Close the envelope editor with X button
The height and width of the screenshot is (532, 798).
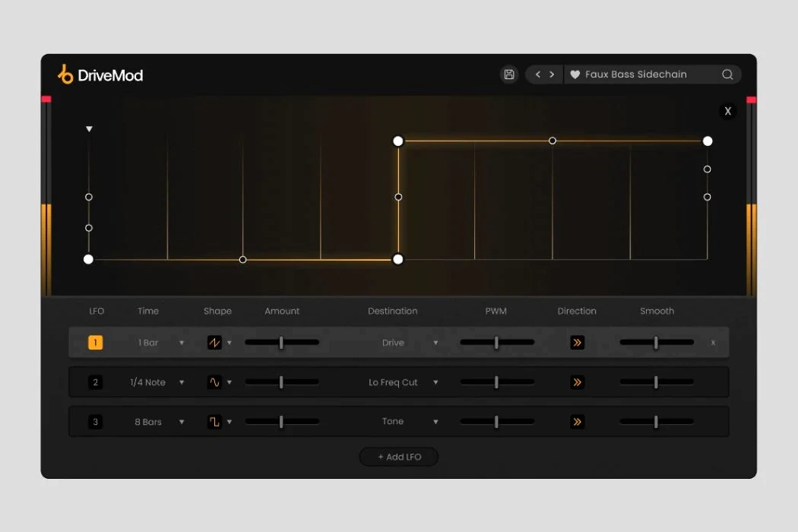tap(727, 111)
